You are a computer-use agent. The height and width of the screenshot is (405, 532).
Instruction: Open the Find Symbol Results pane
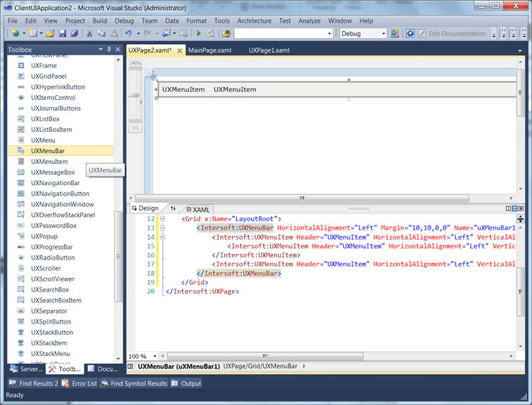pyautogui.click(x=134, y=383)
